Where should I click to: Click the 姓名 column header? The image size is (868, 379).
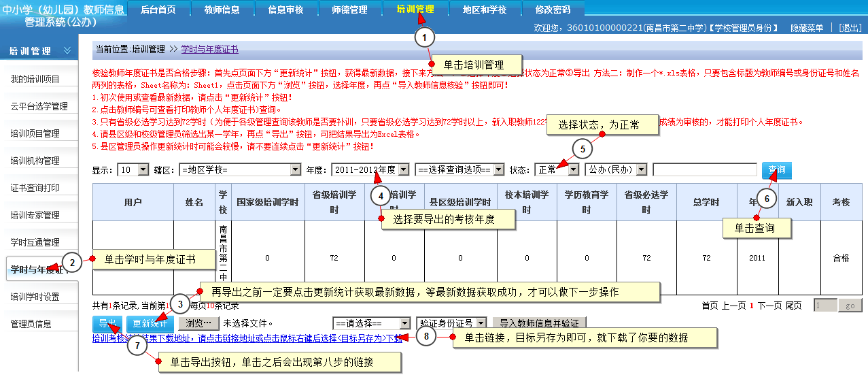(x=194, y=201)
